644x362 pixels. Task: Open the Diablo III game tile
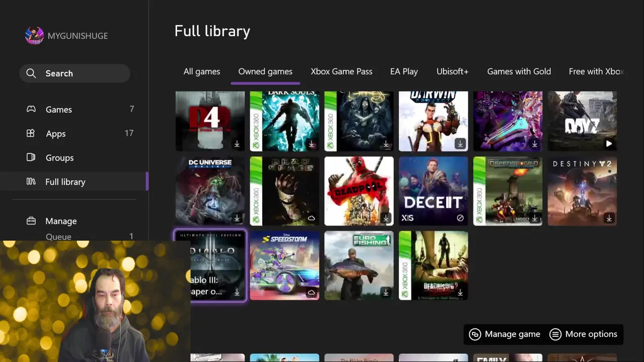[210, 265]
